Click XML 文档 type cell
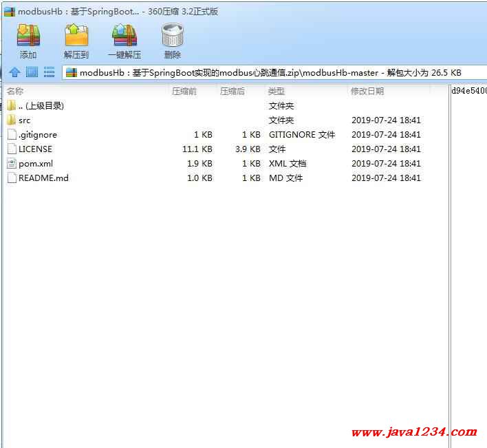This screenshot has width=487, height=448. [288, 164]
